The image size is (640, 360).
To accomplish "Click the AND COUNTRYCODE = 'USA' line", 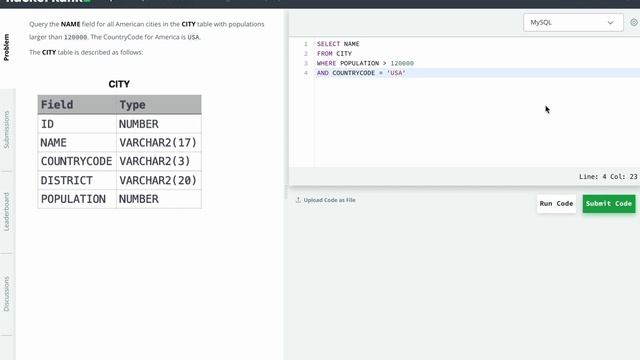I will pyautogui.click(x=361, y=73).
